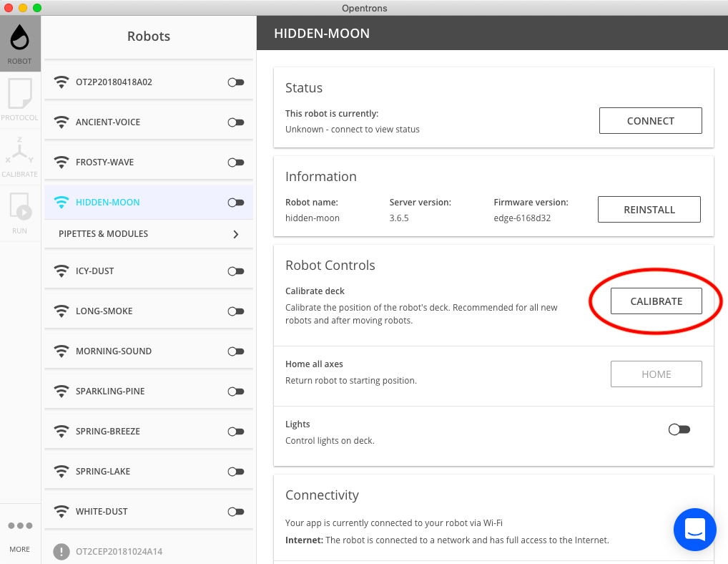Toggle connection for SPARKLING-PINE
This screenshot has height=564, width=728.
point(236,392)
